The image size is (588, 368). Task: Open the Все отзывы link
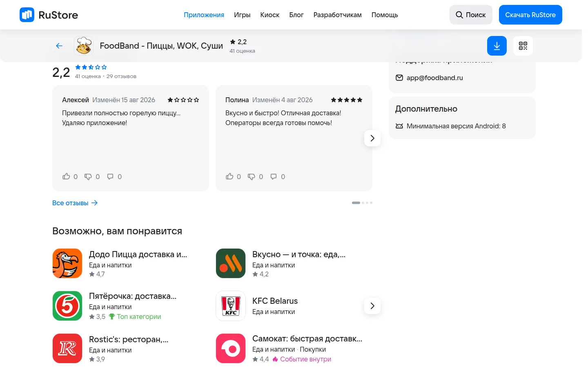click(x=75, y=203)
